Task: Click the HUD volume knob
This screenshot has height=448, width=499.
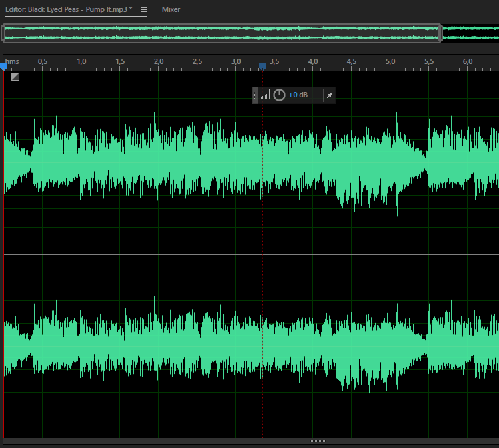Action: tap(280, 95)
